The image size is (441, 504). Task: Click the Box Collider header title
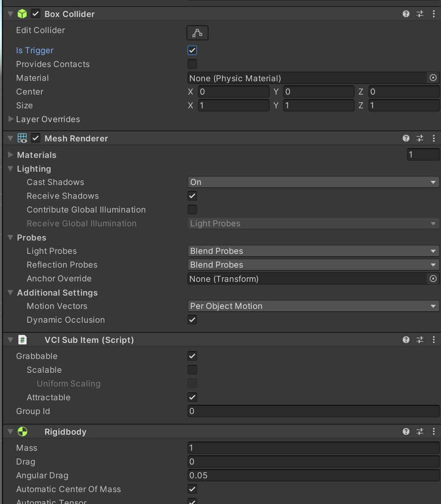coord(69,14)
